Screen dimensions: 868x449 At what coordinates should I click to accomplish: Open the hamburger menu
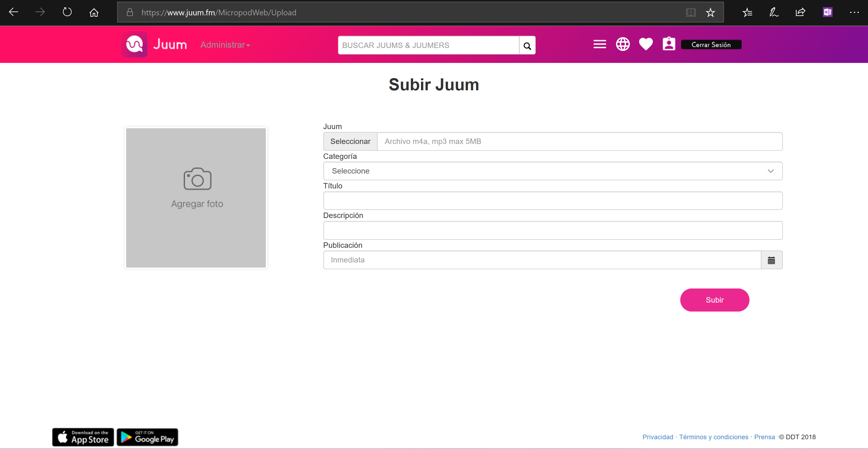coord(599,44)
